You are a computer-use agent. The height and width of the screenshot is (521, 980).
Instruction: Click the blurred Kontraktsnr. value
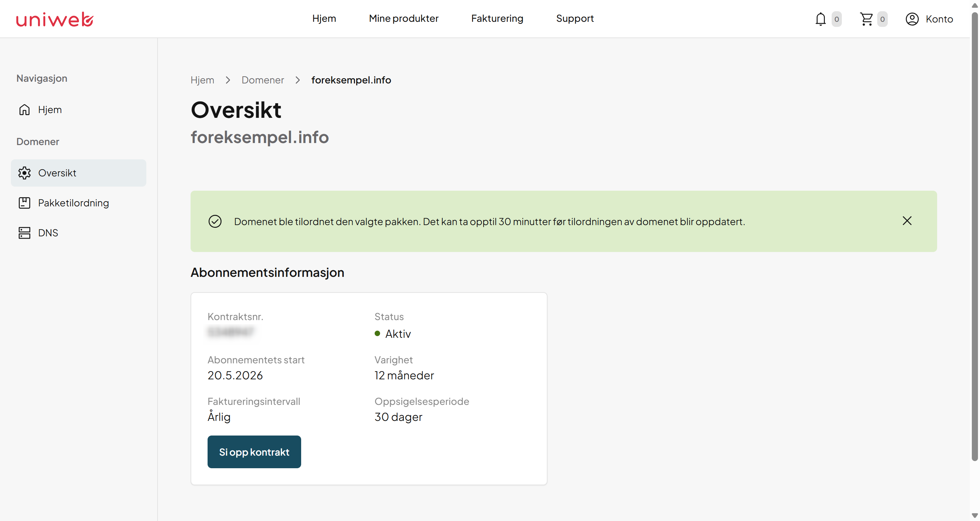(x=231, y=332)
